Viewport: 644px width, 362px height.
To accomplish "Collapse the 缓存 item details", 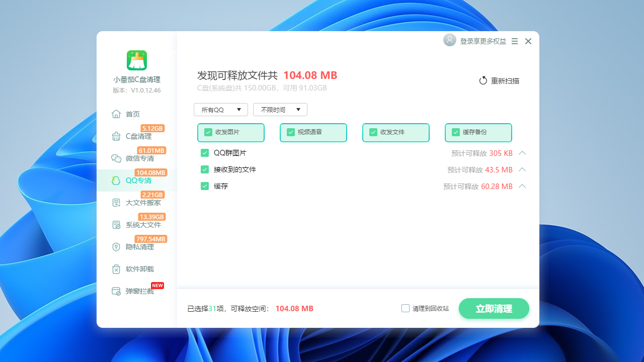I will click(x=522, y=186).
